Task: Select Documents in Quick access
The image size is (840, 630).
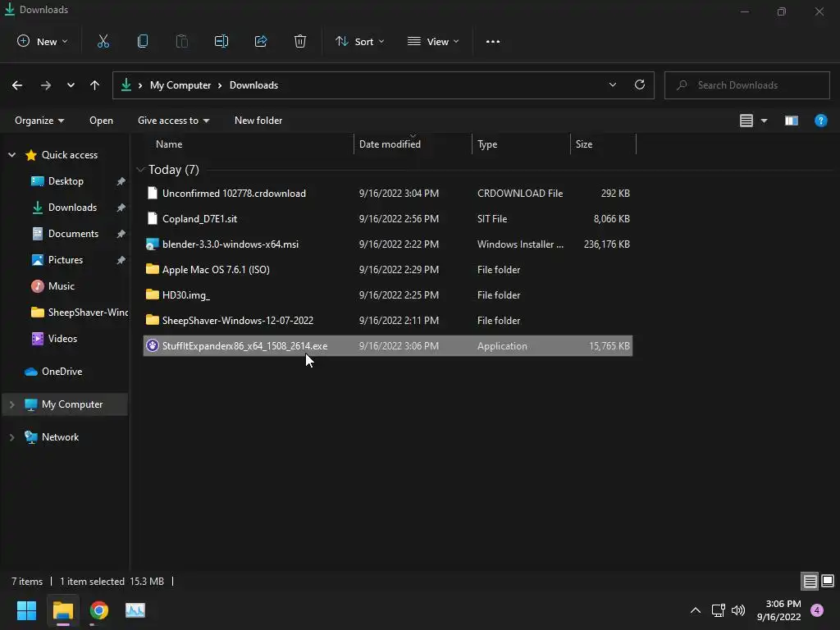Action: click(x=73, y=234)
